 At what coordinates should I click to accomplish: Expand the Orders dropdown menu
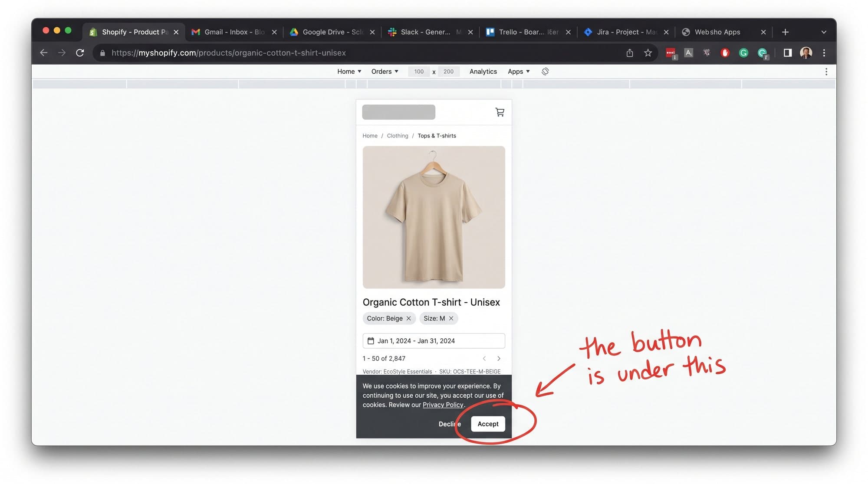point(385,72)
